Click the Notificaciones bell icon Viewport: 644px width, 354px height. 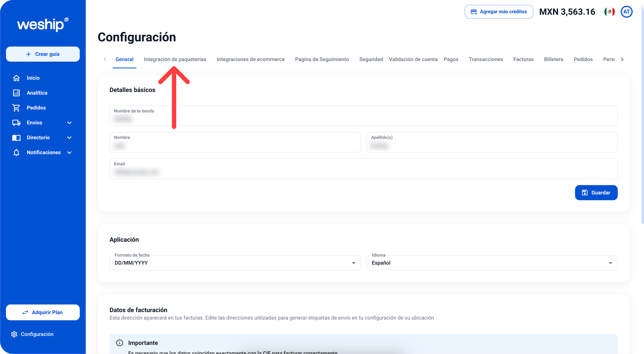click(x=16, y=152)
